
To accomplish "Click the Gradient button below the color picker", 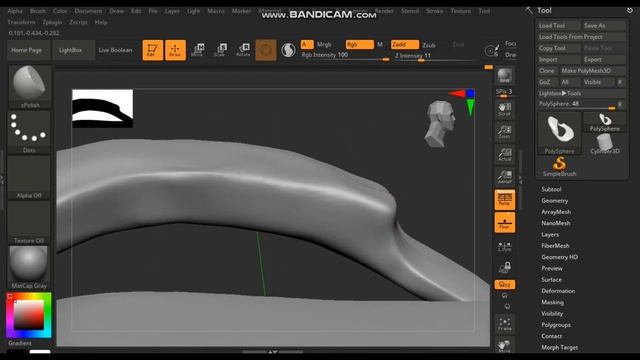I will 20,343.
